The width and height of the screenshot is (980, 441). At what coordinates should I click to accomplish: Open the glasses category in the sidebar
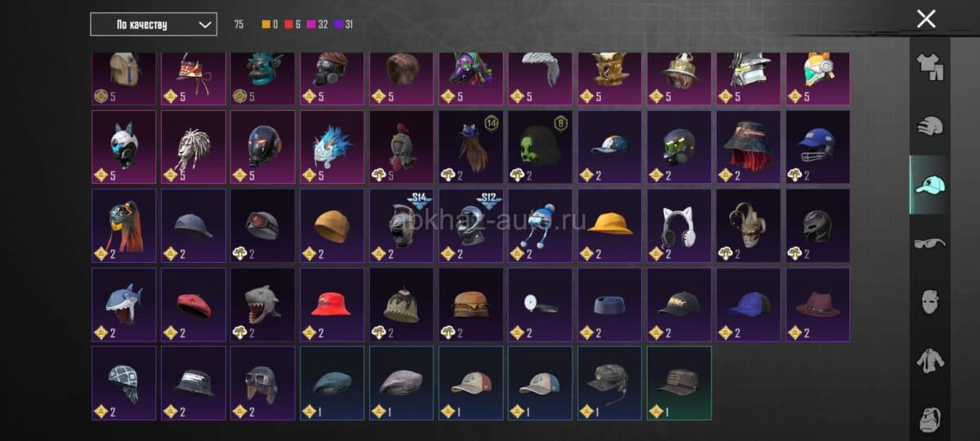point(929,243)
